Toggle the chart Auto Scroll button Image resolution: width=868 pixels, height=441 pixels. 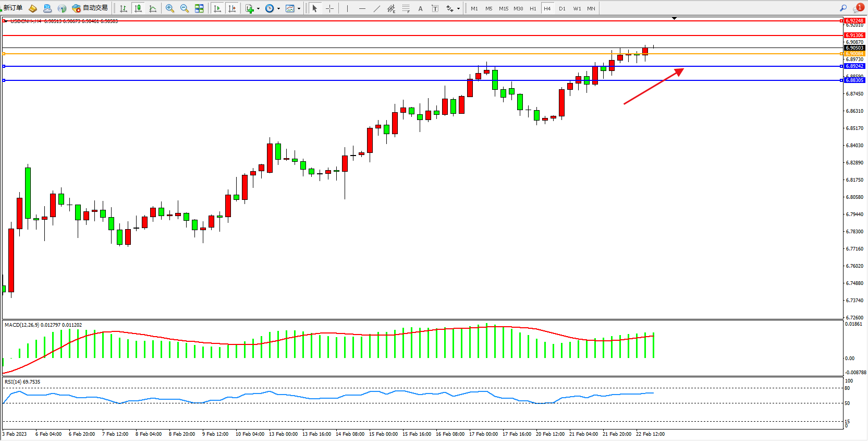[x=217, y=8]
